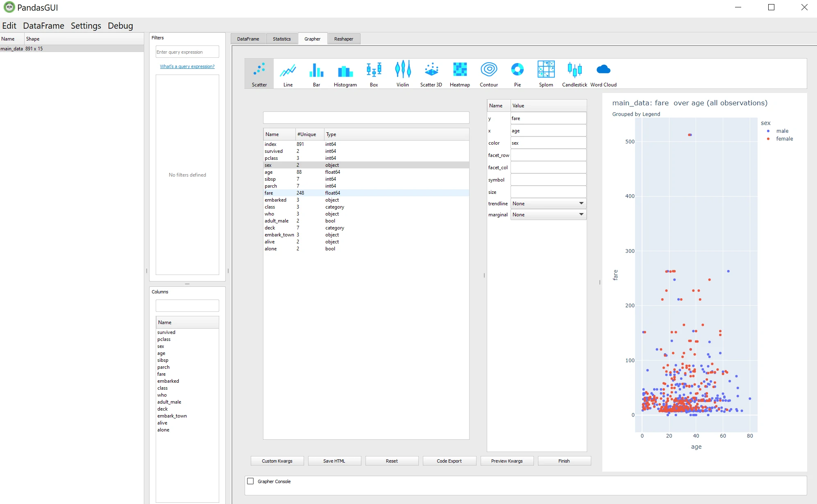Click the Preview Kwargs button
This screenshot has width=817, height=504.
507,461
